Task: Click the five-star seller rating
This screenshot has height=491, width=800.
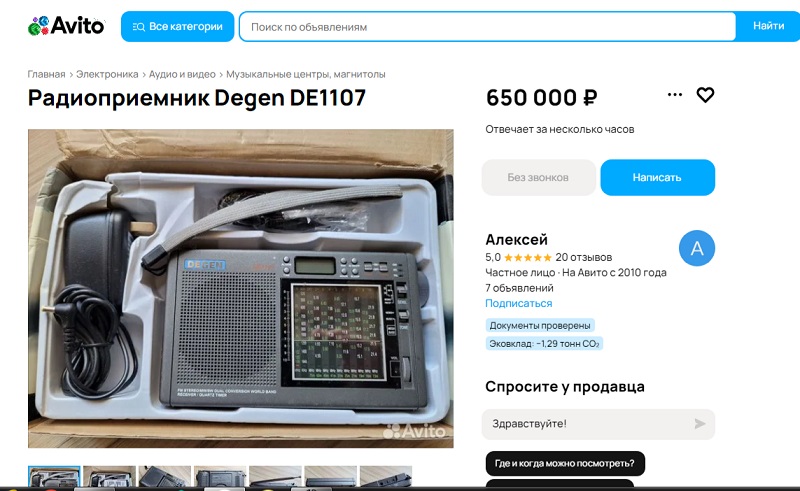Action: coord(528,257)
